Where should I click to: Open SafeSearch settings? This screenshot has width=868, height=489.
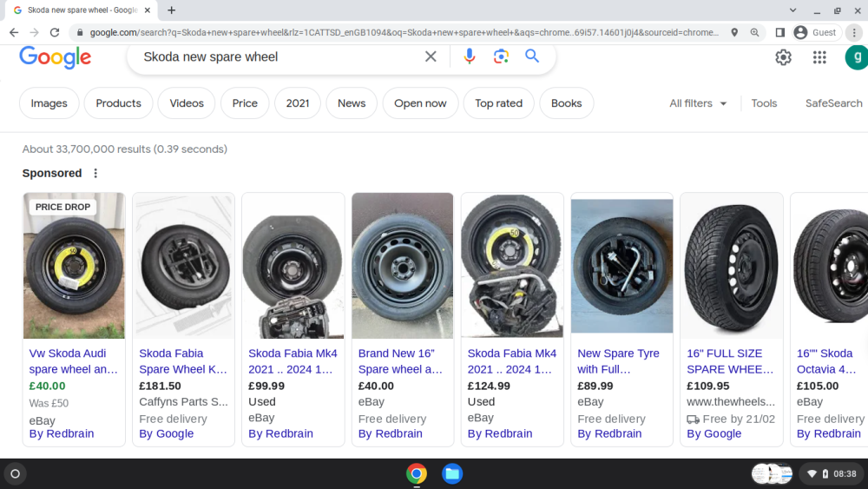tap(833, 103)
